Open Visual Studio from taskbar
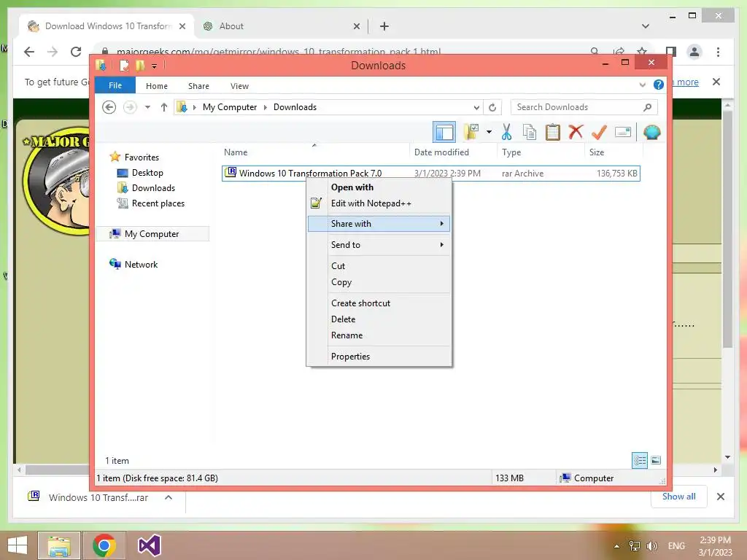The image size is (747, 560). (149, 545)
